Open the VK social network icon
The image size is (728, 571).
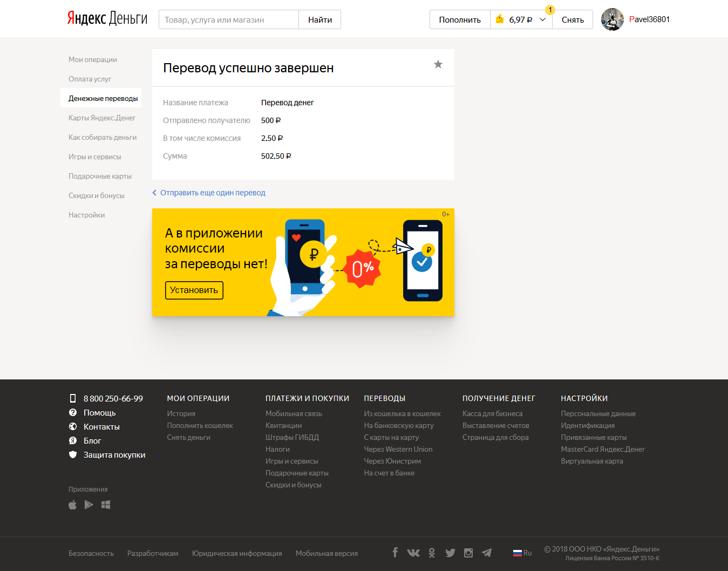(x=413, y=553)
